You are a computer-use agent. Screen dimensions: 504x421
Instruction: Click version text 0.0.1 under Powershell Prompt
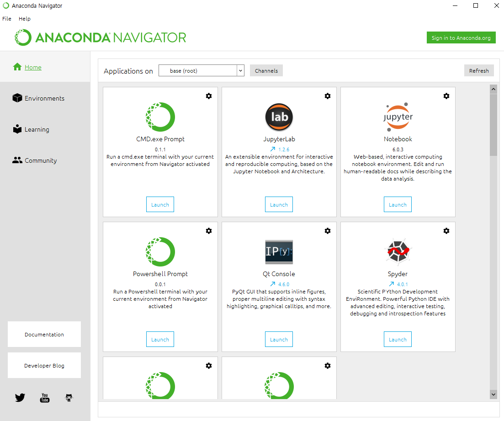(x=160, y=284)
